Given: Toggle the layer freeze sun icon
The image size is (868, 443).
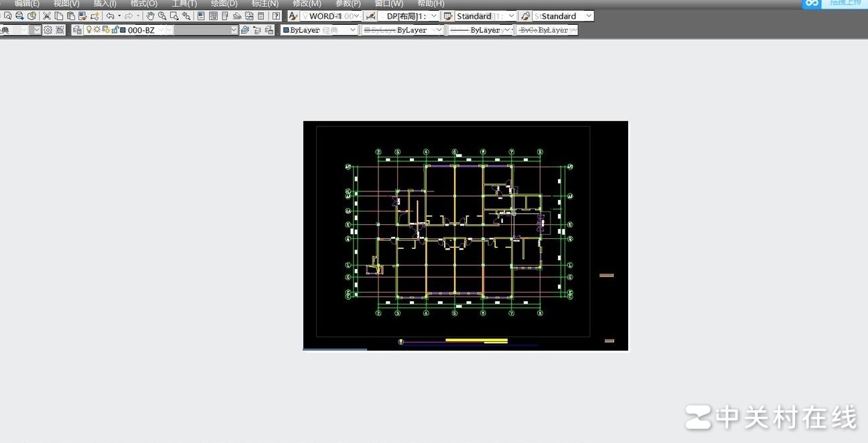Looking at the screenshot, I should point(97,30).
